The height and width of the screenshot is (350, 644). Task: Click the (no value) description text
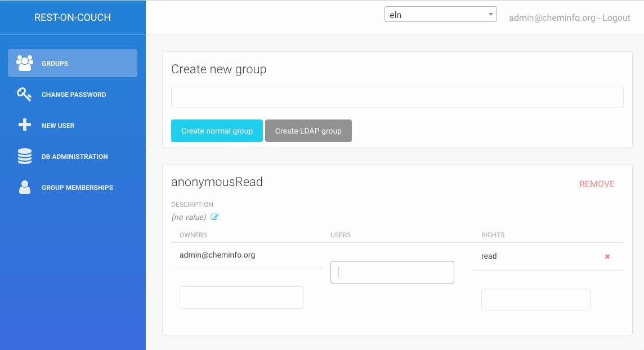pos(189,217)
